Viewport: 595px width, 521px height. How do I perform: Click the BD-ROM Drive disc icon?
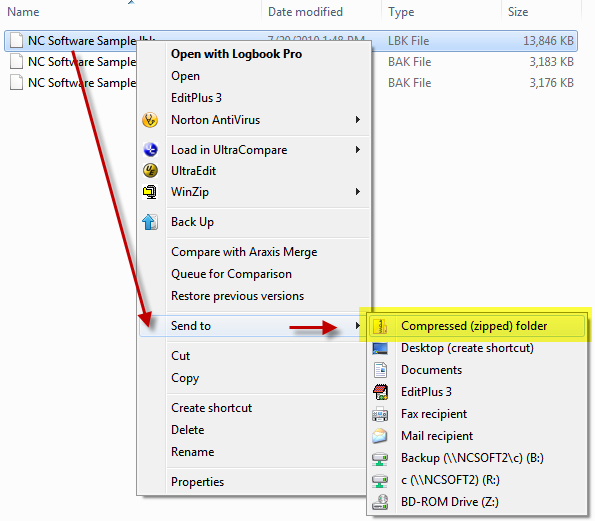point(380,502)
